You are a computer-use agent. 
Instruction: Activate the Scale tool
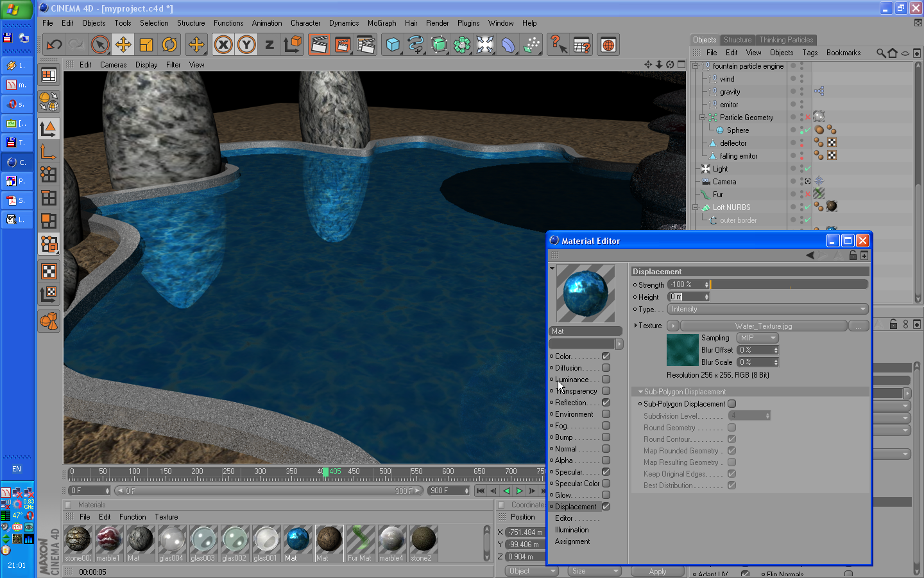(146, 44)
